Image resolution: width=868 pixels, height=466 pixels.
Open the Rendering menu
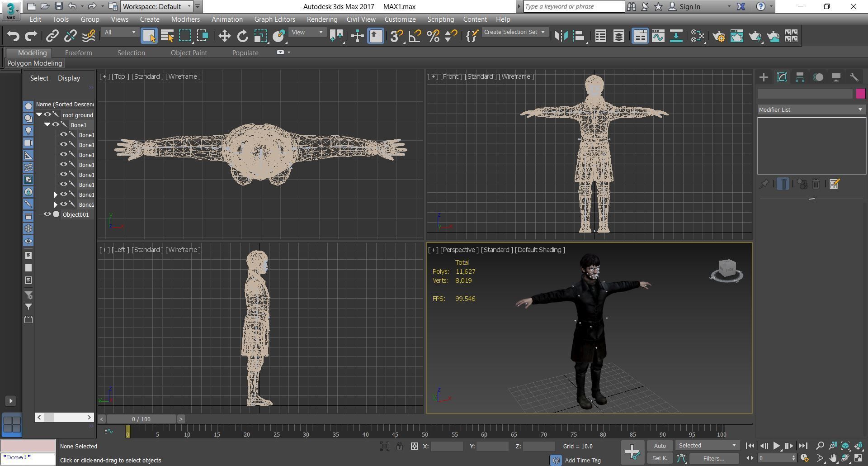click(322, 19)
